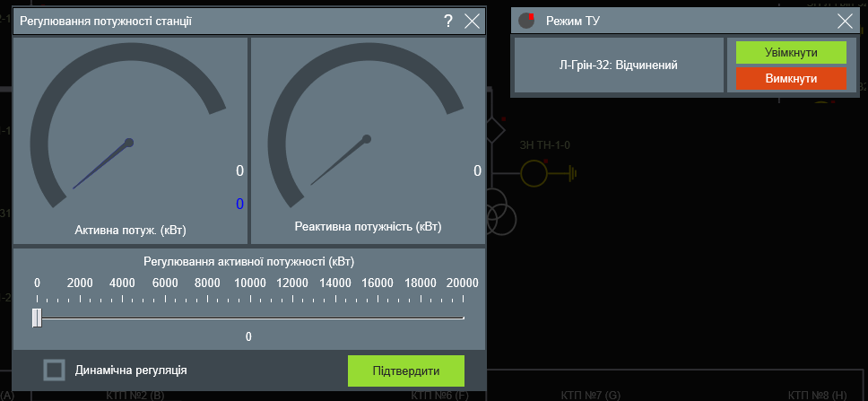This screenshot has width=868, height=401.
Task: Close the Режим ТУ panel
Action: pyautogui.click(x=844, y=22)
